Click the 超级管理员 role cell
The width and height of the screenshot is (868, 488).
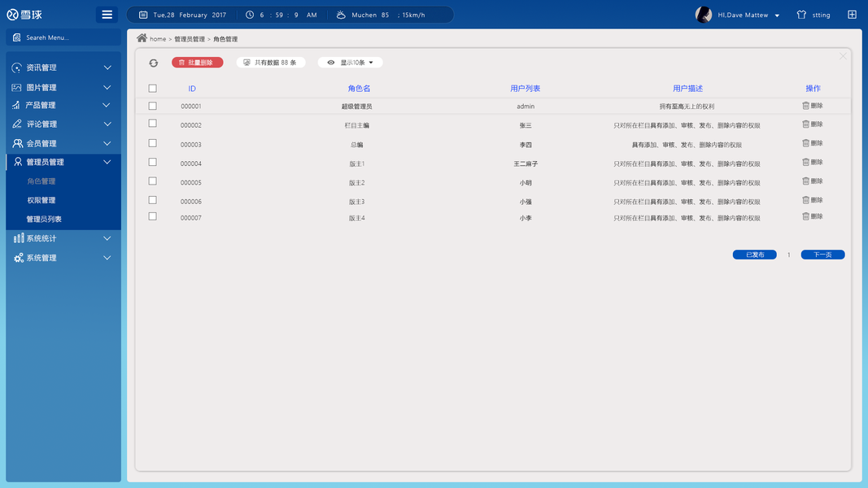point(356,107)
